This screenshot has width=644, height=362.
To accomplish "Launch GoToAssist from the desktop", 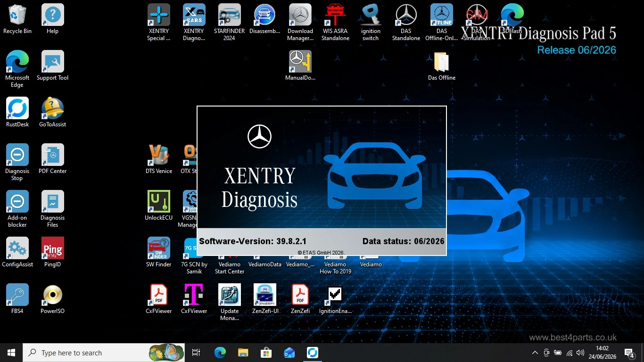I will pyautogui.click(x=53, y=113).
